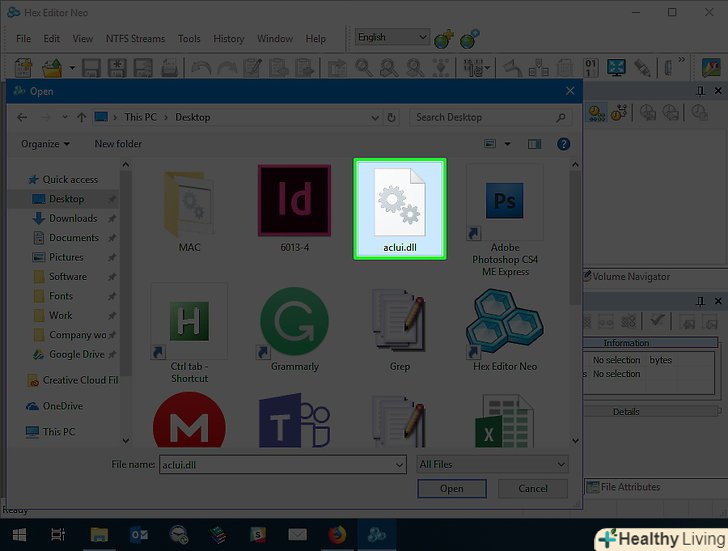
Task: Select the aclui.dll file
Action: click(x=400, y=209)
